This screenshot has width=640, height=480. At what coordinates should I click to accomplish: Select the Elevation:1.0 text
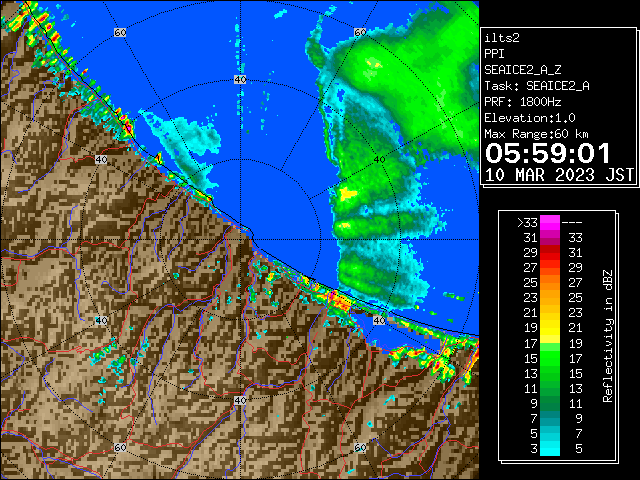[x=530, y=118]
